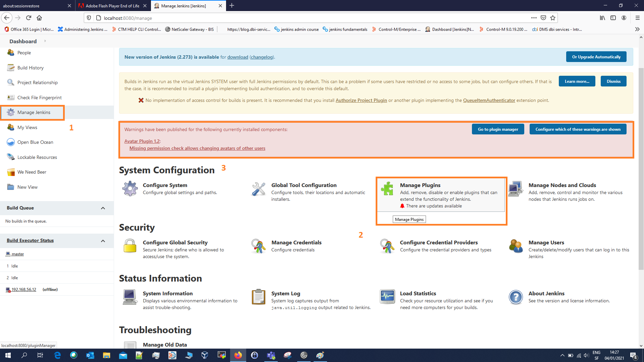Click the Configure Global Security padlock icon
The image size is (644, 362).
(x=130, y=246)
